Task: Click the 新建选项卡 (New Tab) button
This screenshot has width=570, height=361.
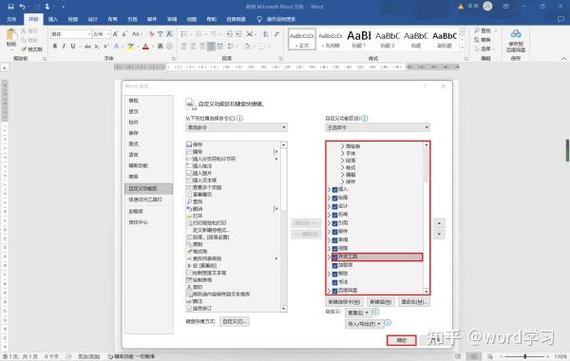Action: pyautogui.click(x=344, y=302)
